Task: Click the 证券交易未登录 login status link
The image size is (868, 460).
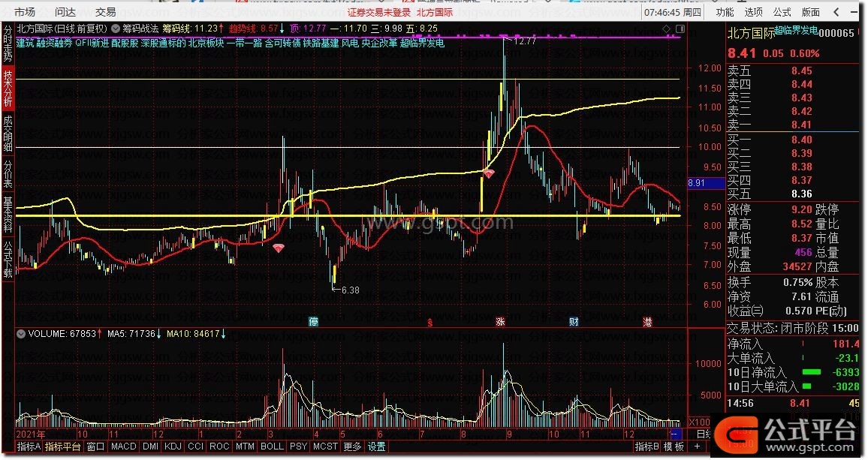Action: [379, 12]
